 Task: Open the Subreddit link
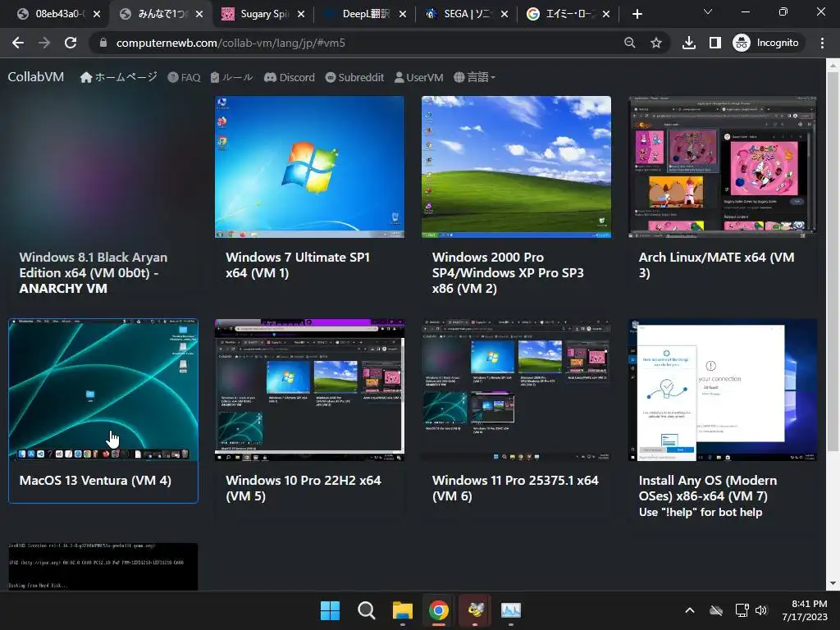pos(354,77)
